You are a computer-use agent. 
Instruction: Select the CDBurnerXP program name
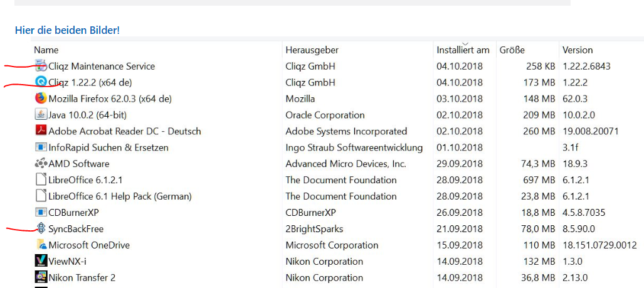click(73, 213)
